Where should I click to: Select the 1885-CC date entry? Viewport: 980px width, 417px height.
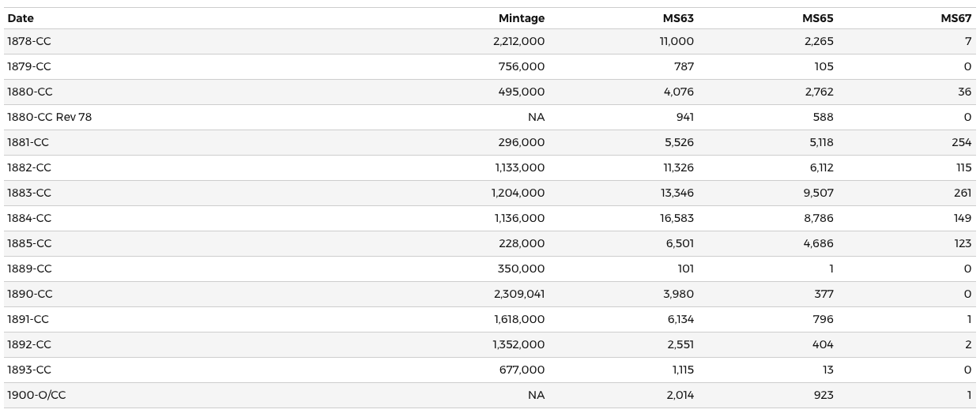28,243
